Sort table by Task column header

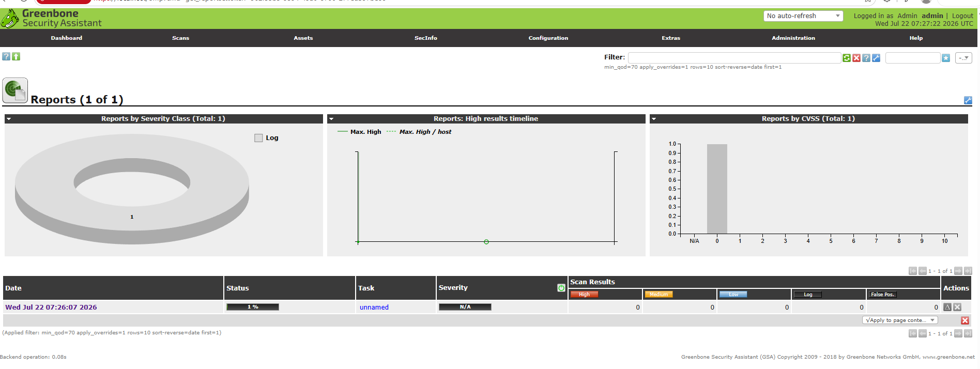[366, 288]
